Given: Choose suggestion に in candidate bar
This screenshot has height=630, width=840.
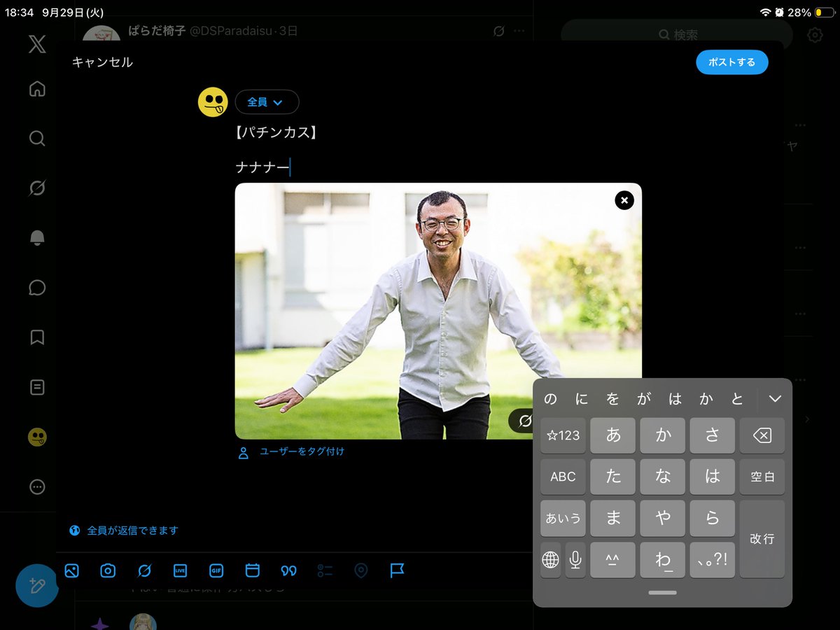Looking at the screenshot, I should [x=582, y=399].
